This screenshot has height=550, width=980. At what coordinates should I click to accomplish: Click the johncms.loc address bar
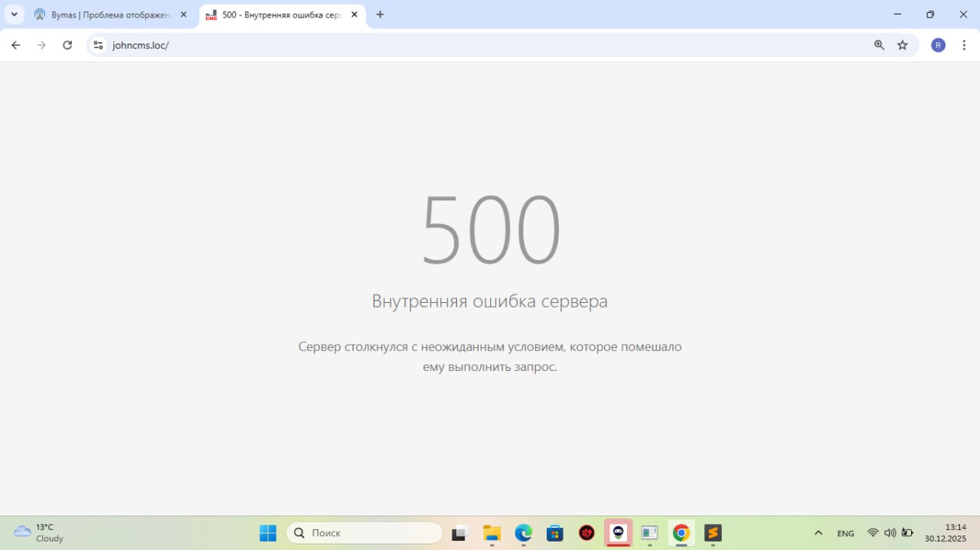[x=459, y=45]
